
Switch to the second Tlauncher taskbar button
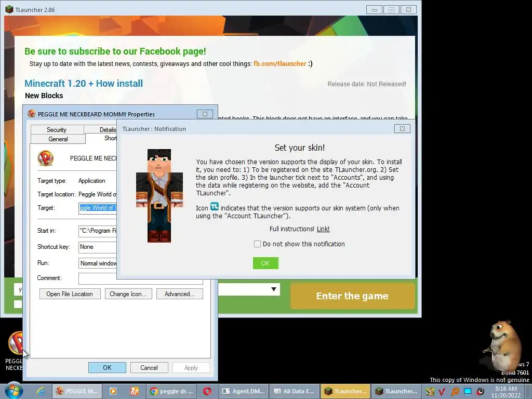click(396, 391)
